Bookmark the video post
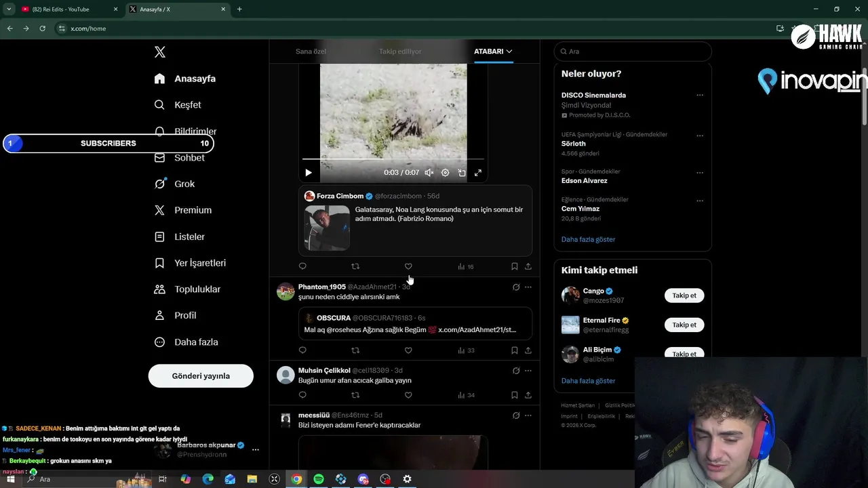This screenshot has width=868, height=488. (x=515, y=266)
